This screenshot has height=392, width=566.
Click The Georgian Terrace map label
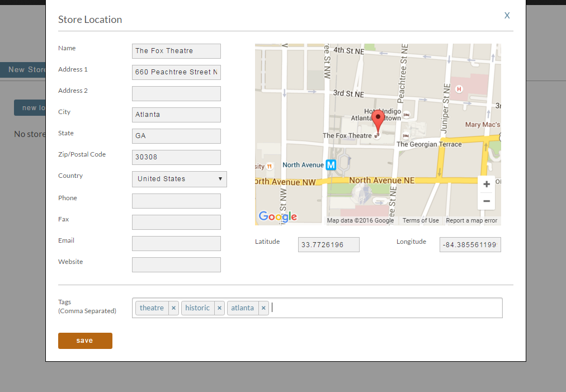429,144
